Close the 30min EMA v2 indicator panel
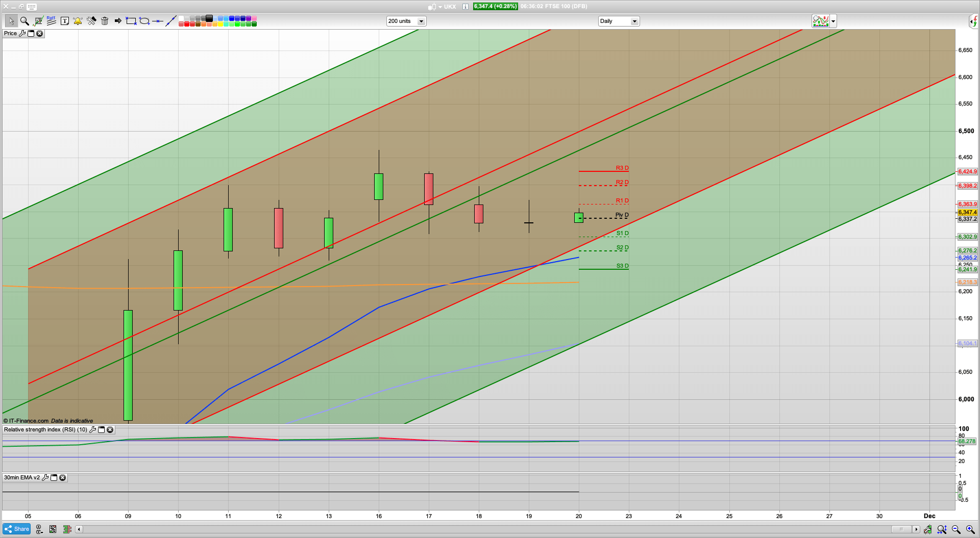This screenshot has width=980, height=538. [62, 478]
